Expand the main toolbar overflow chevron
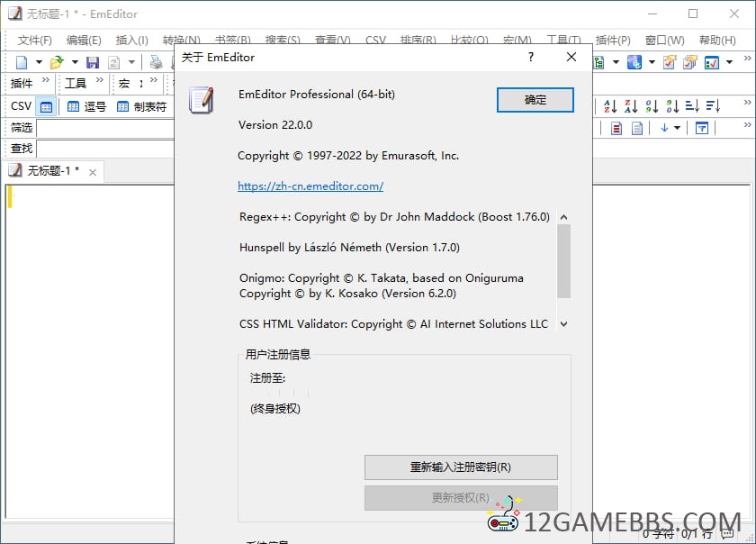 tap(747, 59)
